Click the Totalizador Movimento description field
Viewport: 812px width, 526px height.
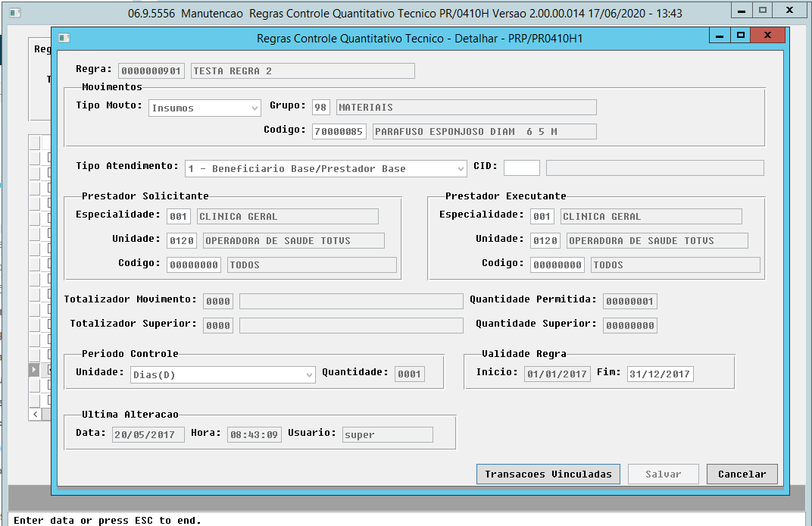coord(351,302)
